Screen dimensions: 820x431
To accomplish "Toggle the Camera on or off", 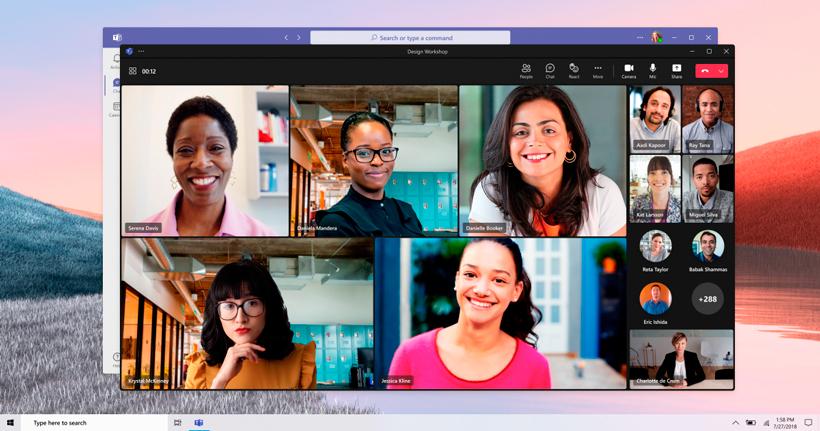I will tap(629, 70).
